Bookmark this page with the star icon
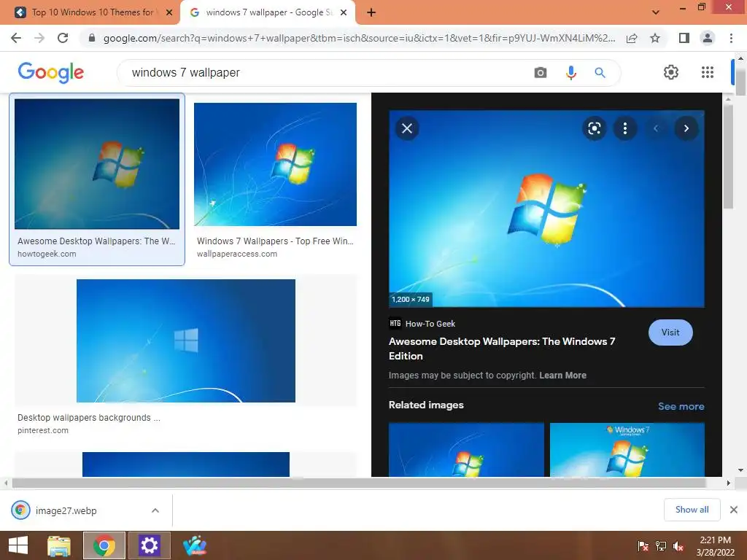Viewport: 747px width, 560px height. pos(655,38)
